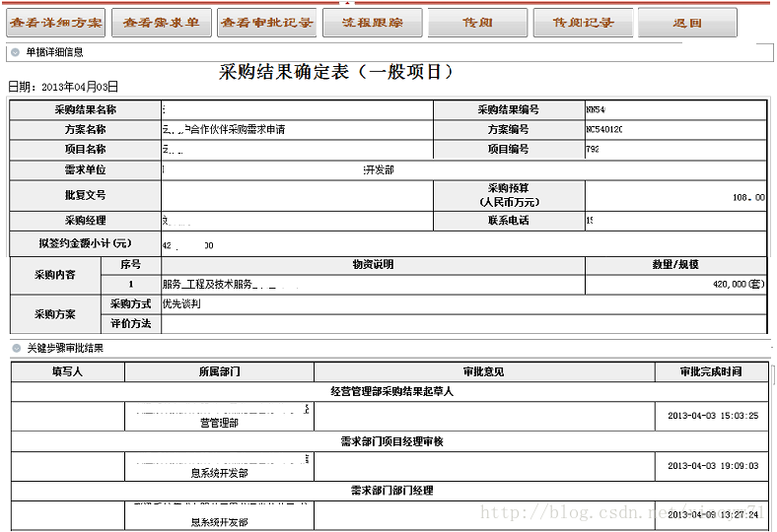This screenshot has height=532, width=777.
Task: Open the 查看需求单 button
Action: [x=161, y=23]
